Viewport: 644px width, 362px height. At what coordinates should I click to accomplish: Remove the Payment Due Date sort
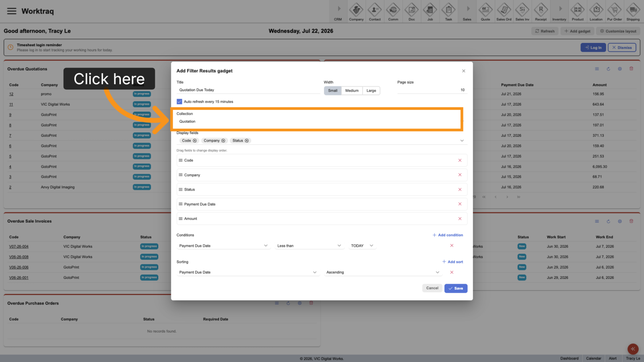tap(452, 272)
